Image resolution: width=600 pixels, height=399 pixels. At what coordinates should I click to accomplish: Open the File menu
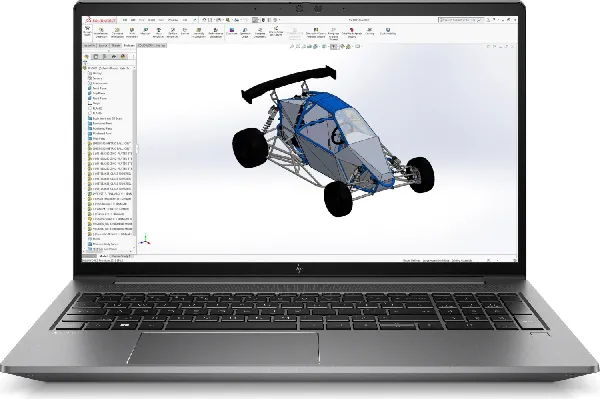125,20
